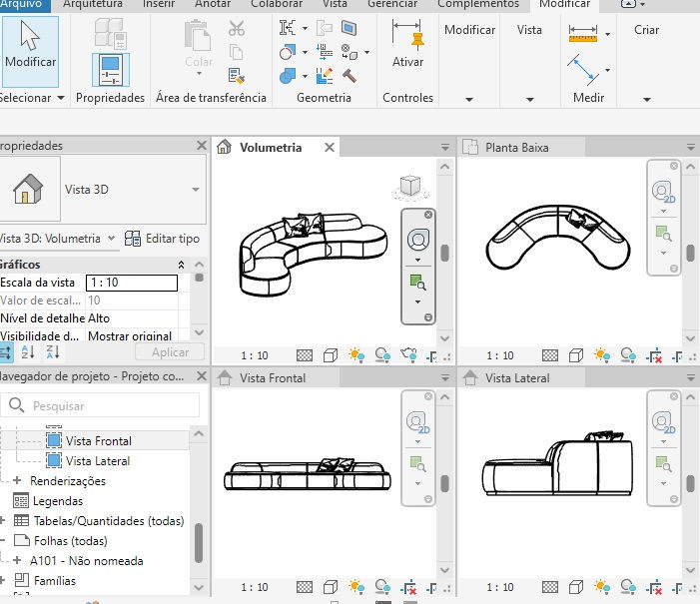This screenshot has height=604, width=700.
Task: Open the Inserir ribbon tab
Action: (x=159, y=4)
